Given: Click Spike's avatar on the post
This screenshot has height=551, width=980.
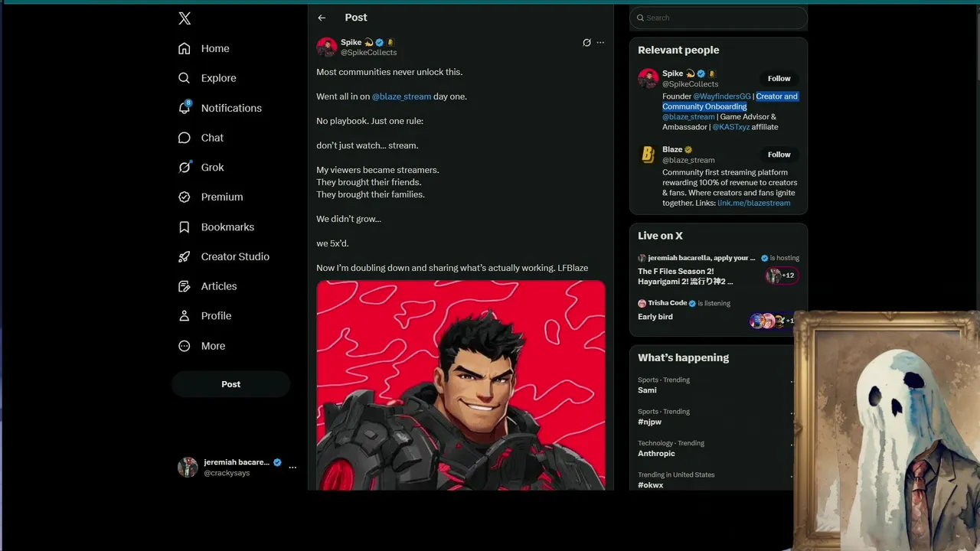Looking at the screenshot, I should (327, 47).
